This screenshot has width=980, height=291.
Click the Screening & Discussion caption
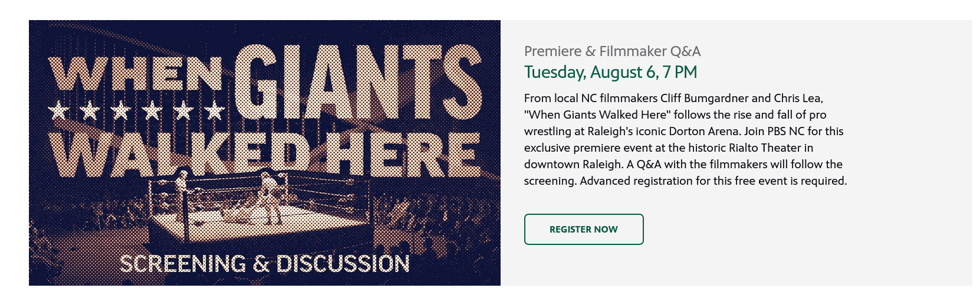click(264, 264)
